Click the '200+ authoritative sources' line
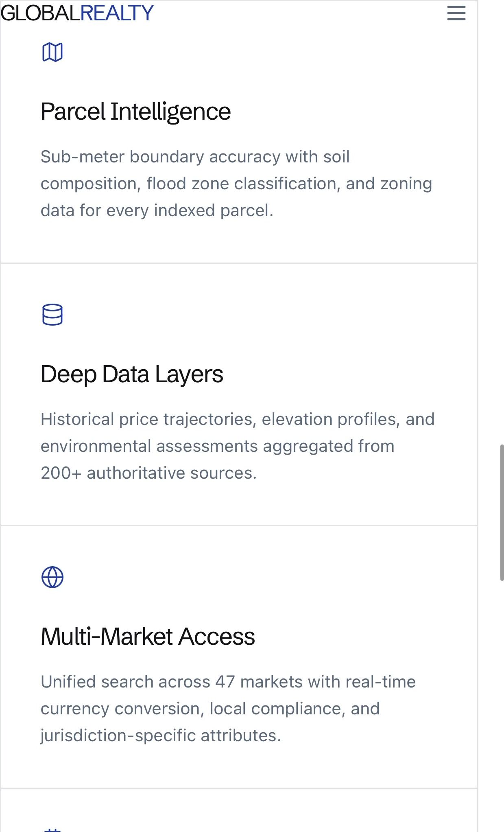The image size is (504, 832). 149,473
